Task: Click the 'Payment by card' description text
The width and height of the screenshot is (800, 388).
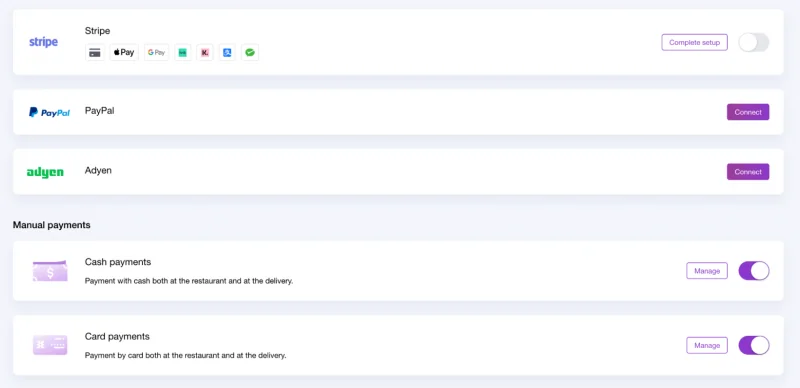Action: pos(186,355)
